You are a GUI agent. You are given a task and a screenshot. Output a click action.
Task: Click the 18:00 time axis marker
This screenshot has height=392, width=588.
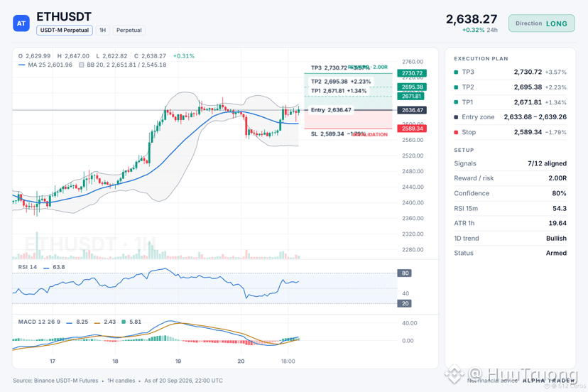coord(288,361)
